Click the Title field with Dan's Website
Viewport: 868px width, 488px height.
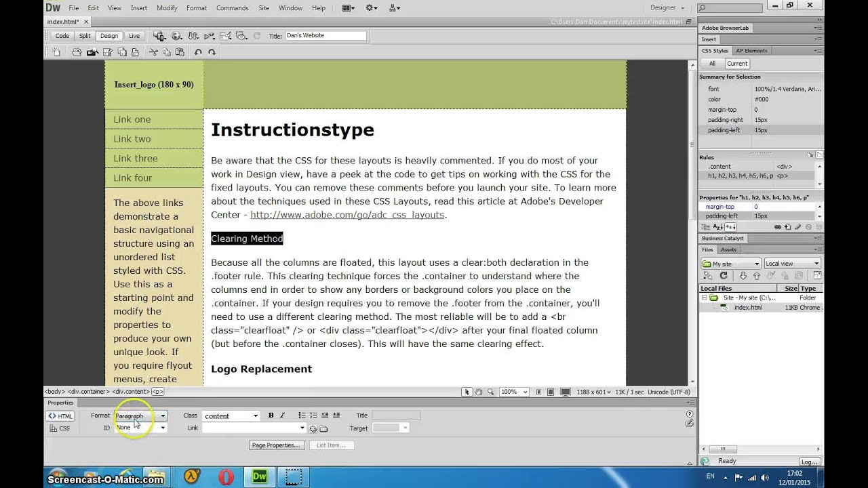[325, 35]
